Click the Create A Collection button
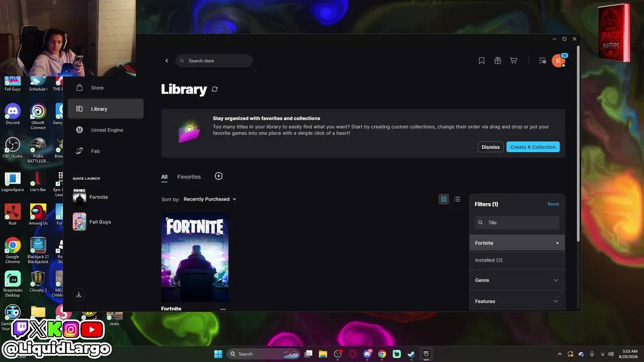 [533, 147]
